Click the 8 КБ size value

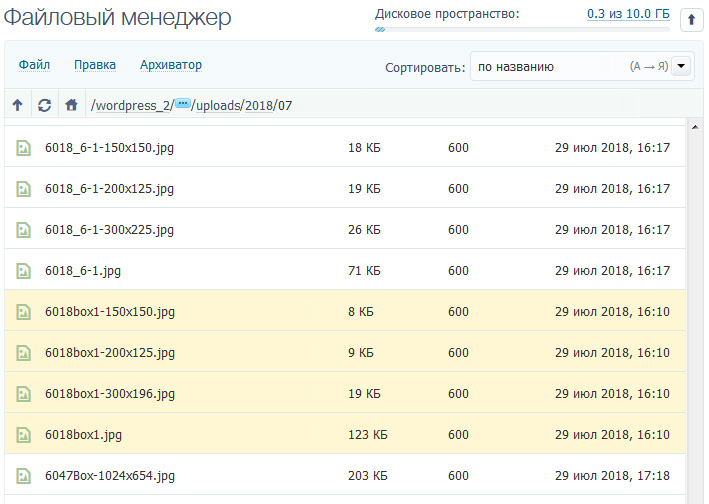[x=361, y=312]
